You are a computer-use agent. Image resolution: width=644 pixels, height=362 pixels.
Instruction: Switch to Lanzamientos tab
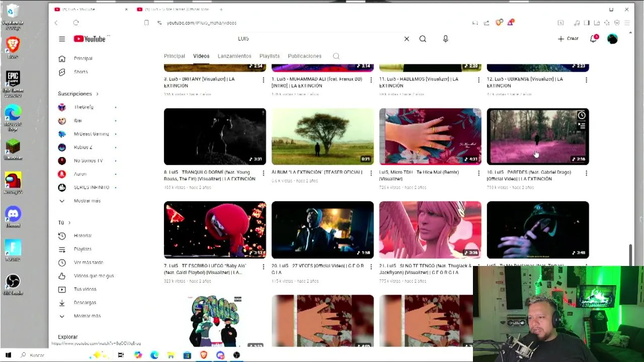click(234, 56)
